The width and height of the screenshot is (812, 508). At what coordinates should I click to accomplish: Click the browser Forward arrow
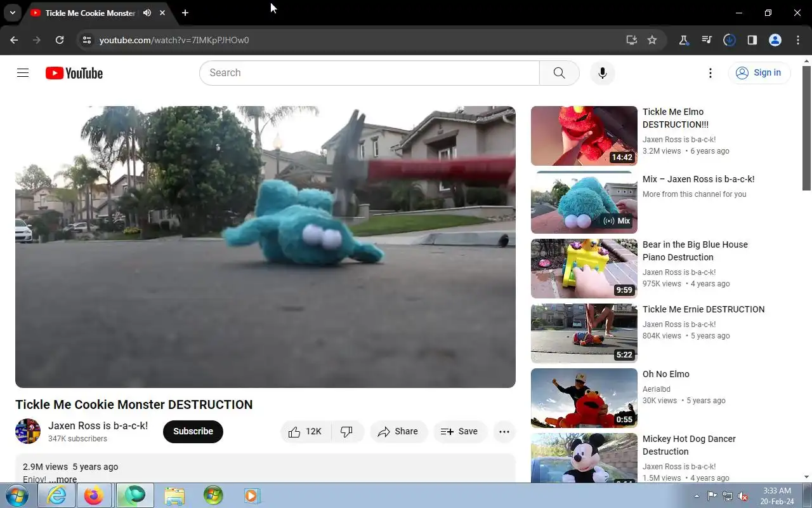pos(37,40)
